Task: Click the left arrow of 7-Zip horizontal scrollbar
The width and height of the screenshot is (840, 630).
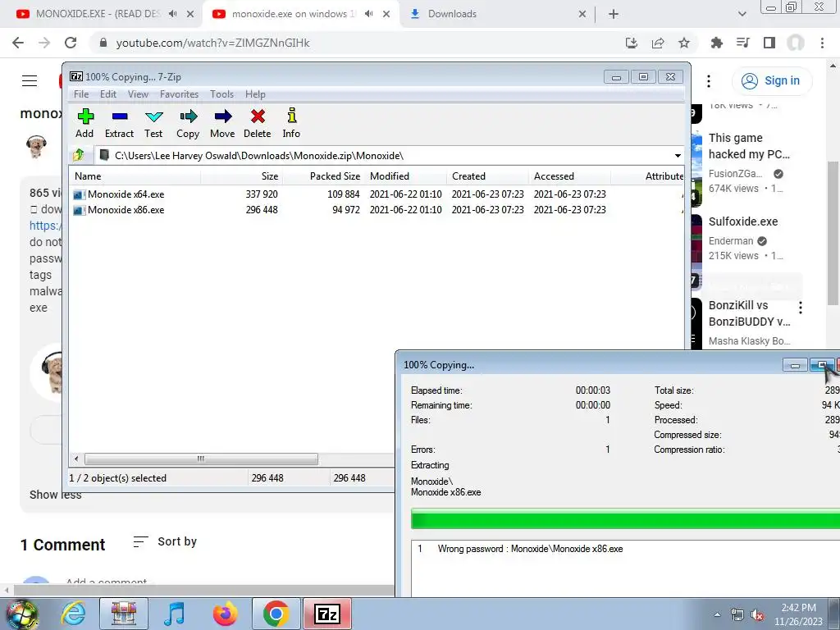Action: [76, 459]
